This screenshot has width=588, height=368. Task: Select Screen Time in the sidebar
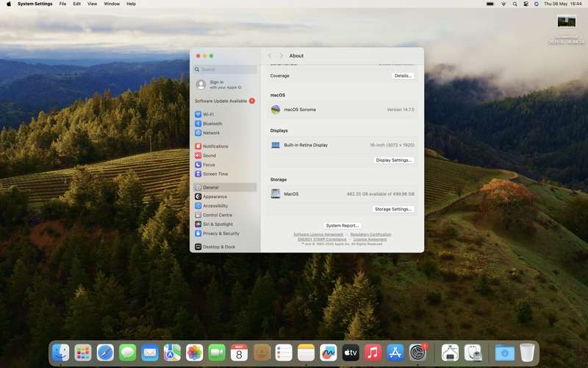pos(225,174)
